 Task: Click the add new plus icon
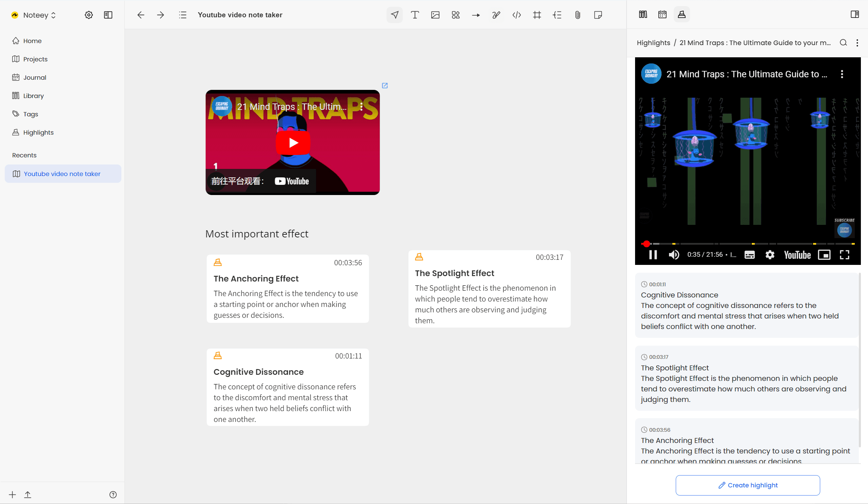coord(13,495)
